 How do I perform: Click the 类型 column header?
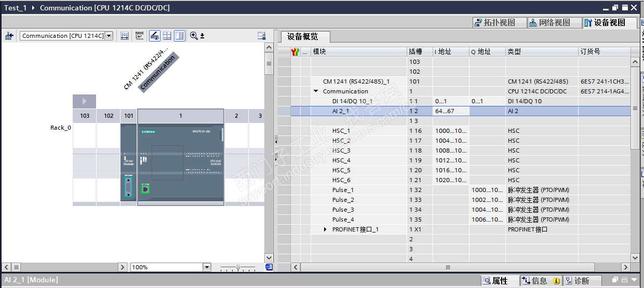[542, 51]
